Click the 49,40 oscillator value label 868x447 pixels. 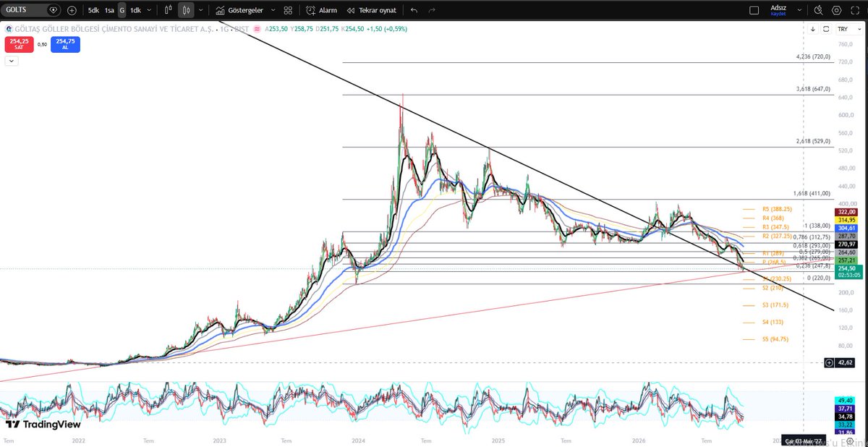coord(846,400)
